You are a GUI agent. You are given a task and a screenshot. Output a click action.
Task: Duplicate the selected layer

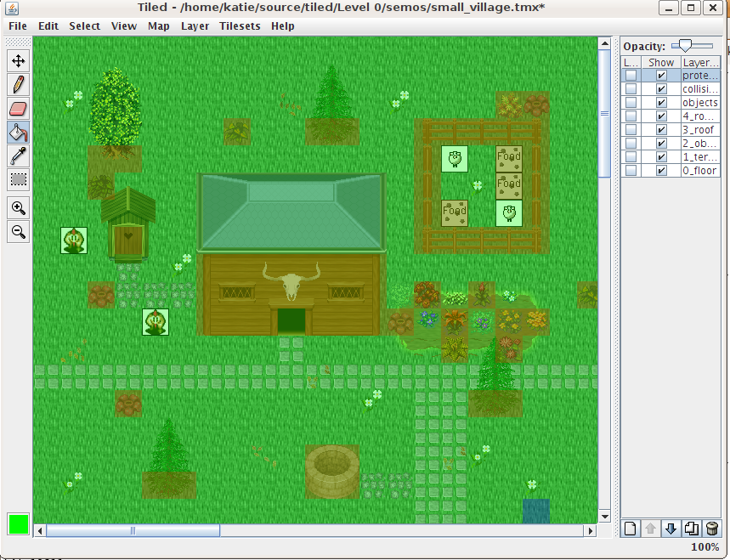click(691, 529)
